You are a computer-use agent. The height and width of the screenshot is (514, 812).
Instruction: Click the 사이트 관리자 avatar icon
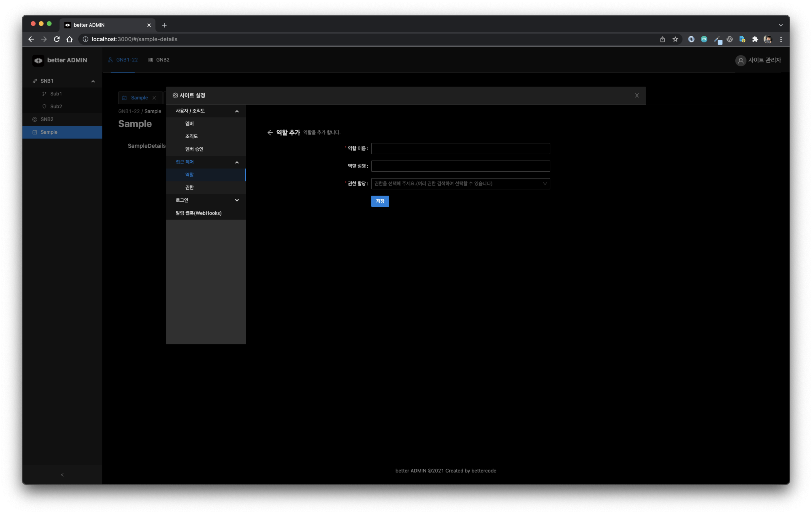coord(740,61)
